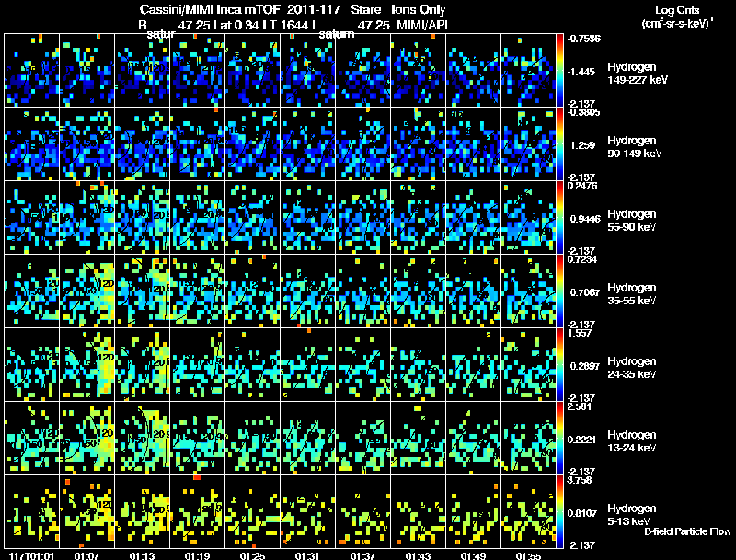Click the '01:07' time axis label
The height and width of the screenshot is (560, 736).
86,555
